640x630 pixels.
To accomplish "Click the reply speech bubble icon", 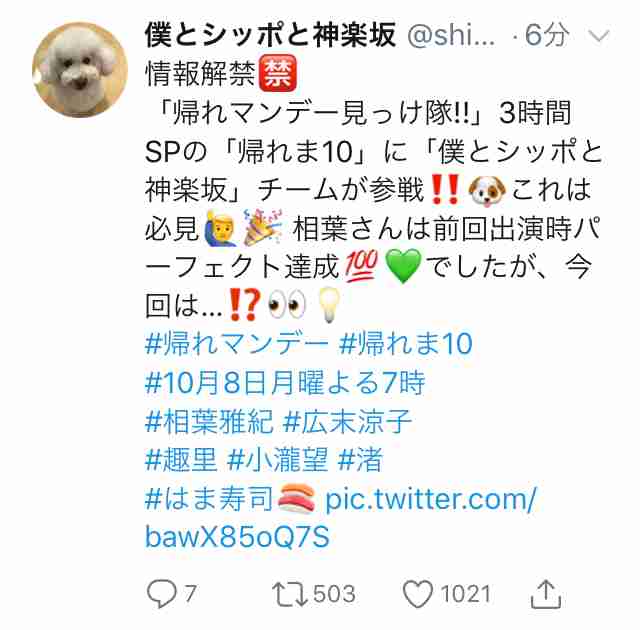I will 162,595.
